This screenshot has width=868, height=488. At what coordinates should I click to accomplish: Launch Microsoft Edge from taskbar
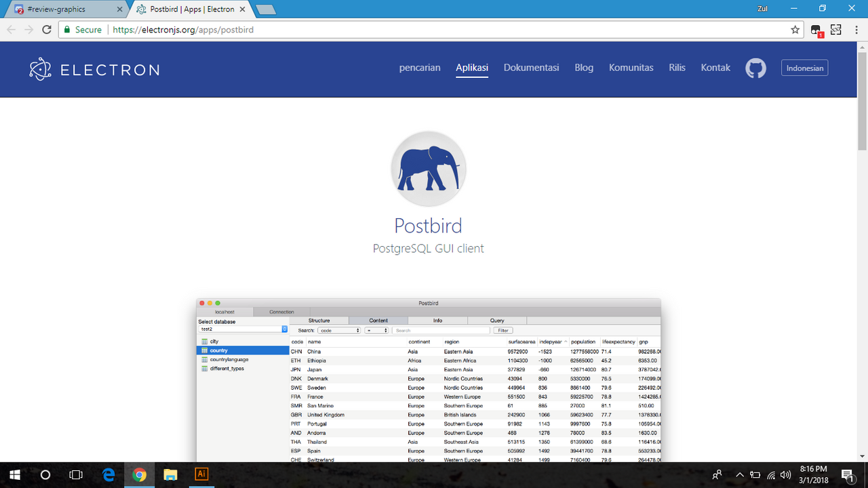pos(108,474)
